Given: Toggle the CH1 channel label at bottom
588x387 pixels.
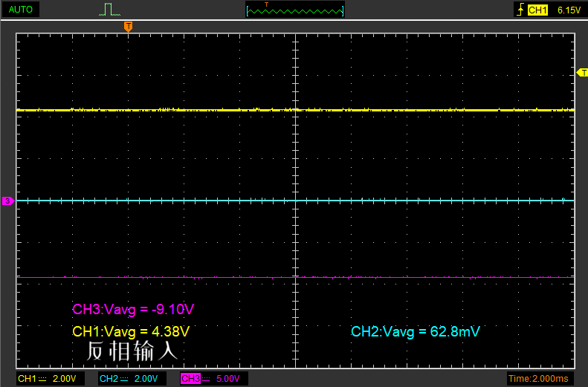Looking at the screenshot, I should pyautogui.click(x=27, y=379).
